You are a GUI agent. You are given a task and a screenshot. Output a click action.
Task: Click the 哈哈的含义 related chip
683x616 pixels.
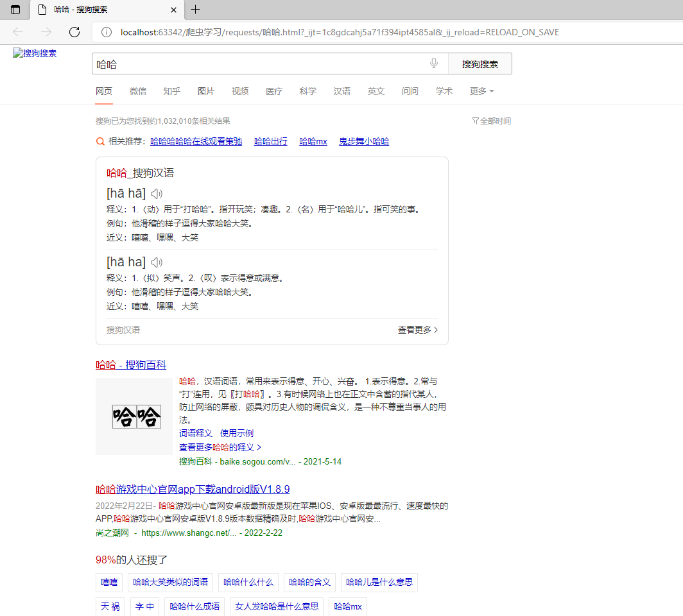309,583
